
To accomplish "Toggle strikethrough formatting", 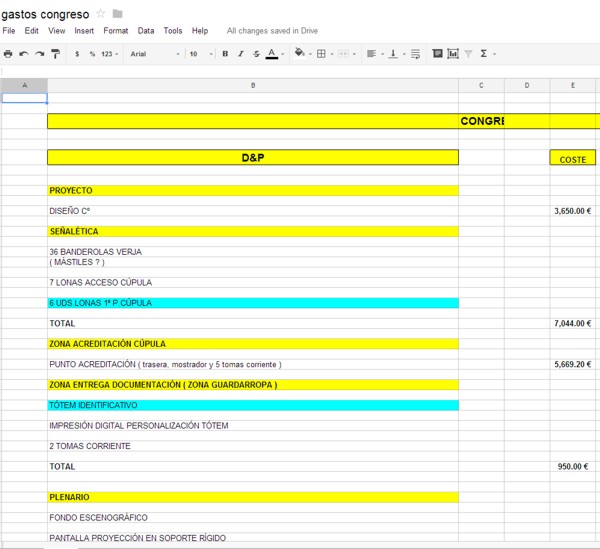I will [x=256, y=53].
